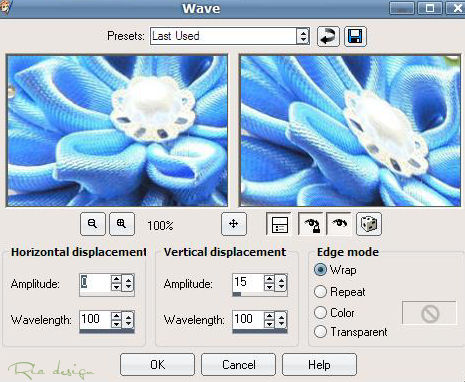
Task: Decrease vertical Amplitude with down stepper
Action: pyautogui.click(x=269, y=288)
